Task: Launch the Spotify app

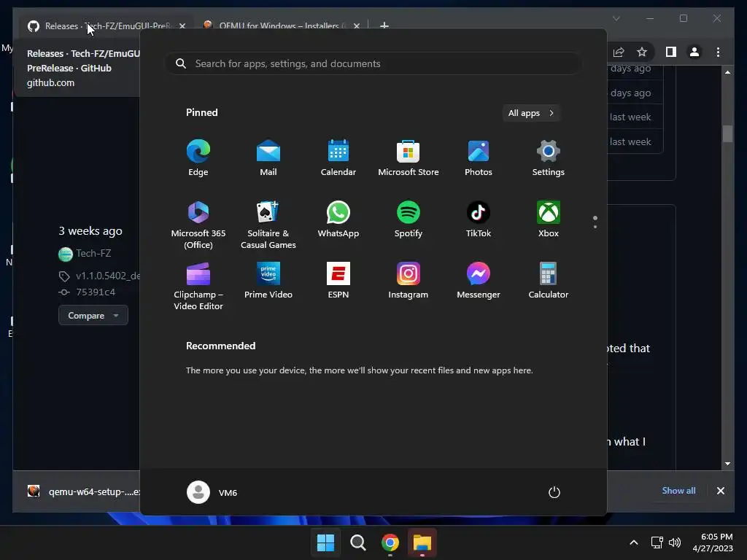Action: tap(409, 219)
